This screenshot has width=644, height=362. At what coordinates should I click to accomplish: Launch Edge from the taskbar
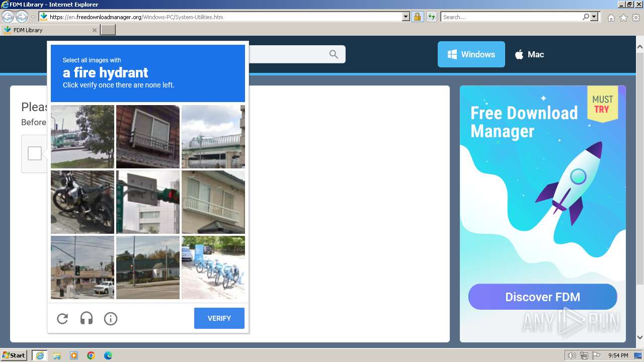pos(108,355)
